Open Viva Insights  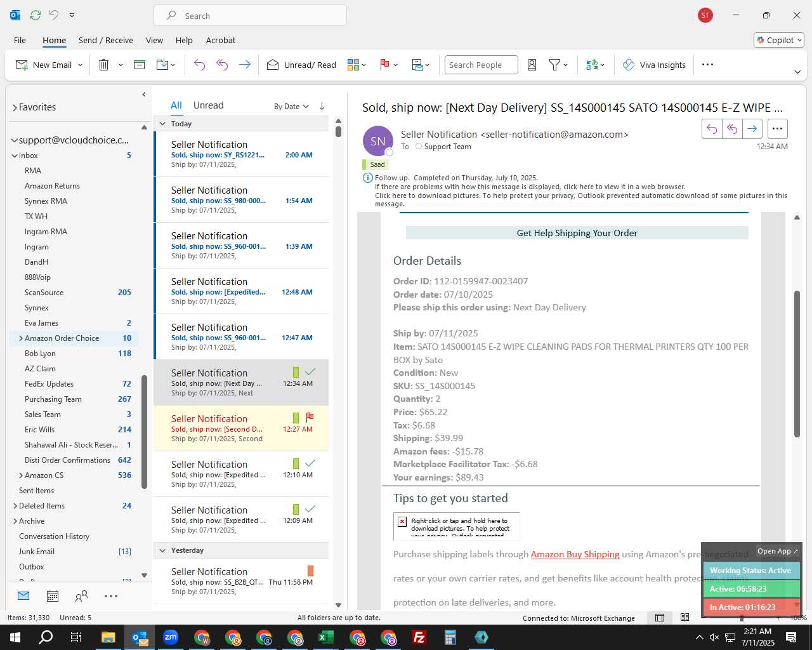coord(655,65)
